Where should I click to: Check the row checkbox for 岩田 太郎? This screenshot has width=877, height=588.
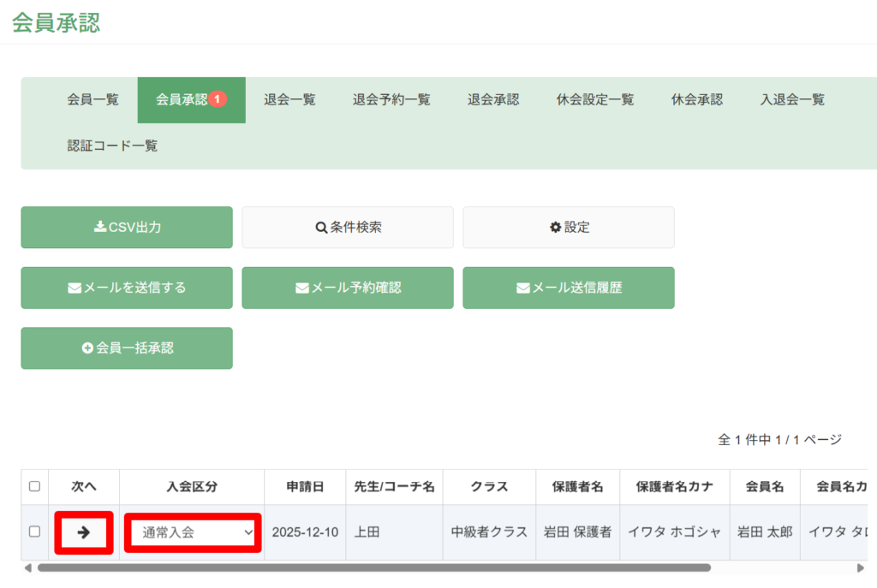coord(34,532)
